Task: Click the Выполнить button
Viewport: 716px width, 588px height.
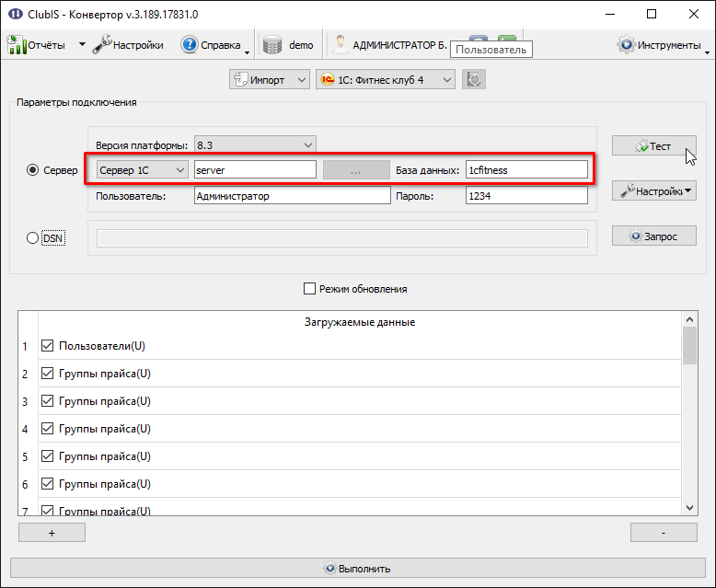Action: click(x=358, y=569)
